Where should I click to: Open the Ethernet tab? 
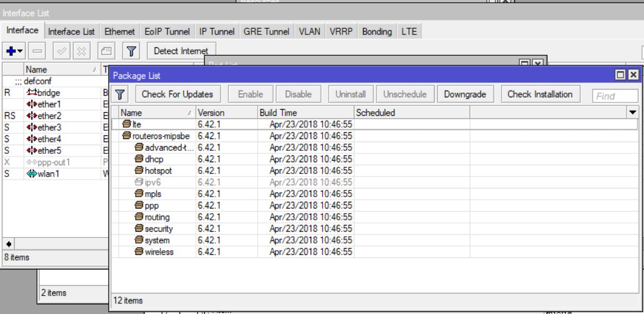pyautogui.click(x=119, y=31)
